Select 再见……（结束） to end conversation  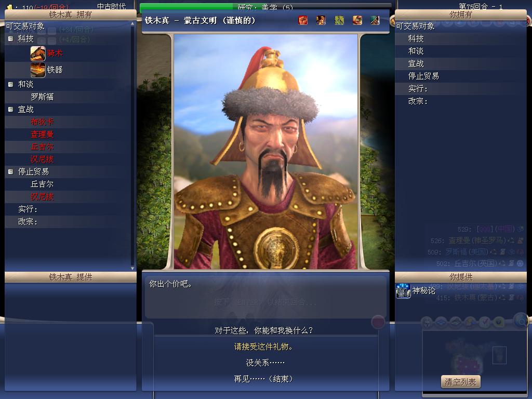coord(263,379)
